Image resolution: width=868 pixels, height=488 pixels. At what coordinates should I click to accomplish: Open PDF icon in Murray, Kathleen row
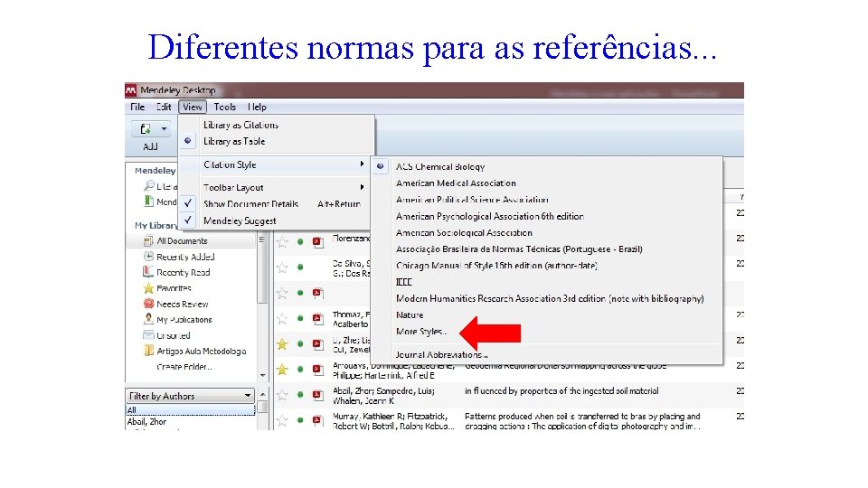(x=317, y=420)
